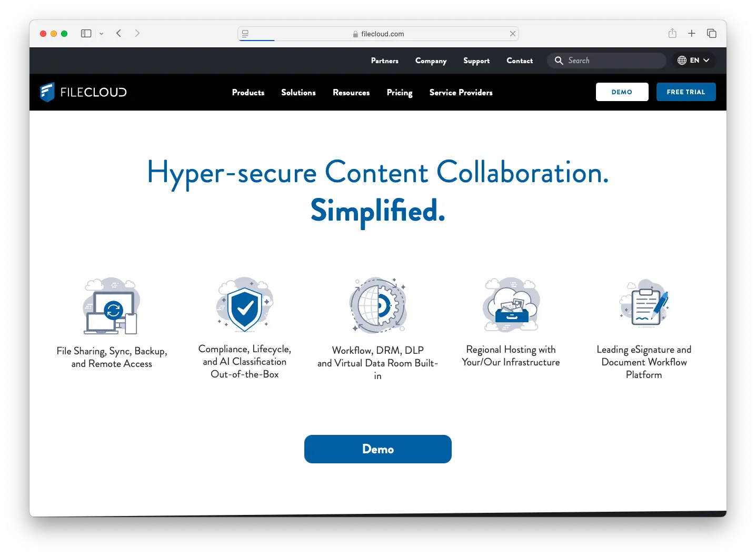Viewport: 756px width, 556px height.
Task: Stop loading page with X button
Action: pyautogui.click(x=513, y=34)
